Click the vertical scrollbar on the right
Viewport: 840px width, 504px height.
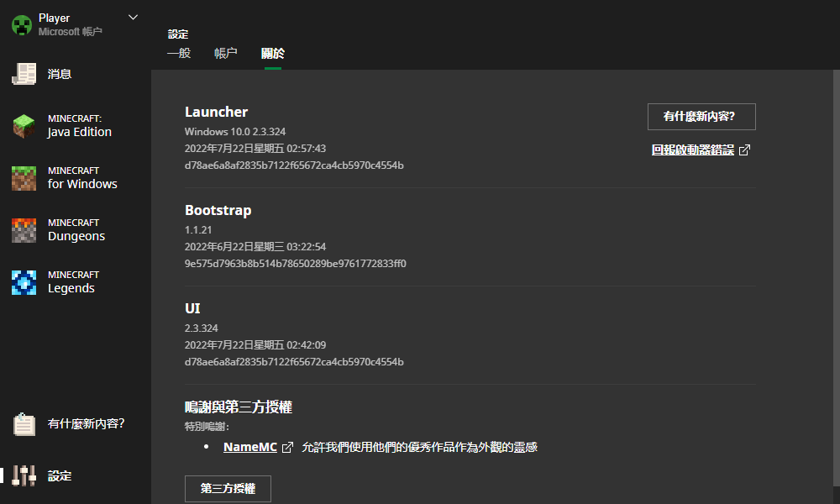[837, 278]
